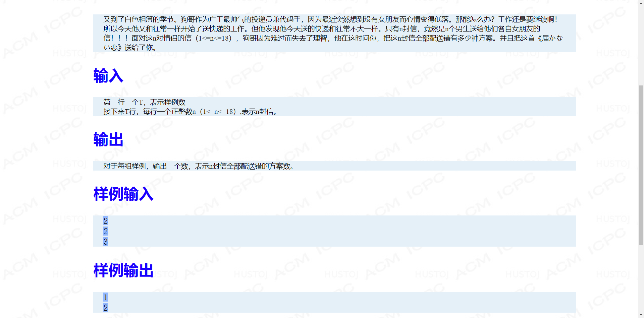Click the problem description starting 又到了白色相簿的季节
The image size is (644, 318).
tap(334, 33)
